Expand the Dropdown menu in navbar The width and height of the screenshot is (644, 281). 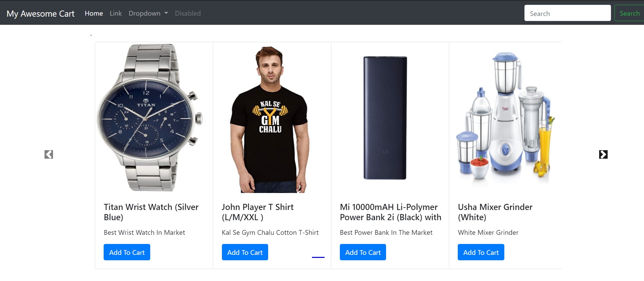point(148,13)
